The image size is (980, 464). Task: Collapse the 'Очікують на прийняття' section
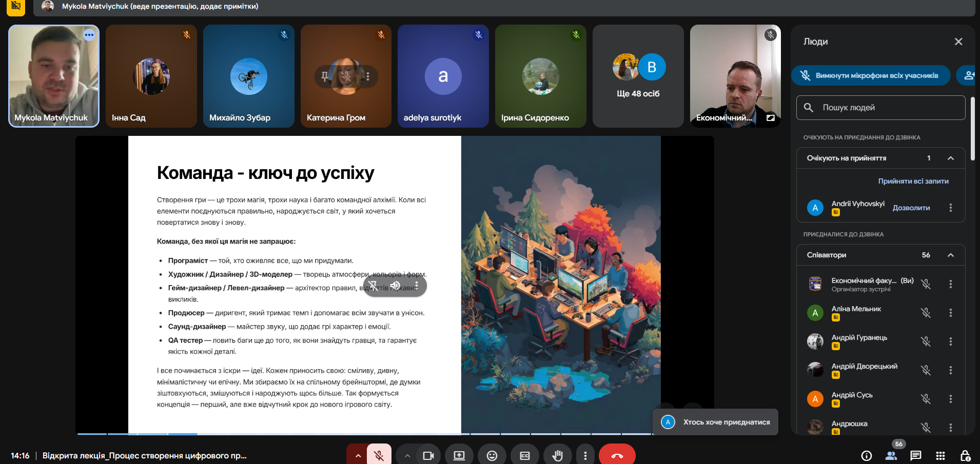click(951, 158)
